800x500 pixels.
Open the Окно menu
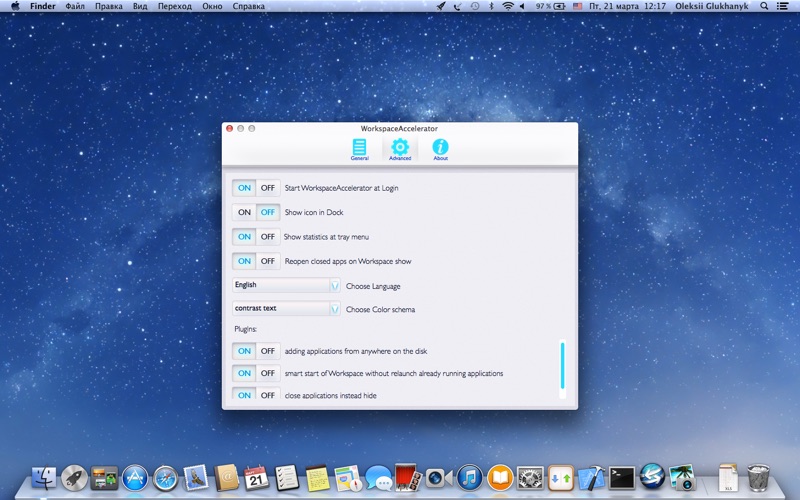212,6
